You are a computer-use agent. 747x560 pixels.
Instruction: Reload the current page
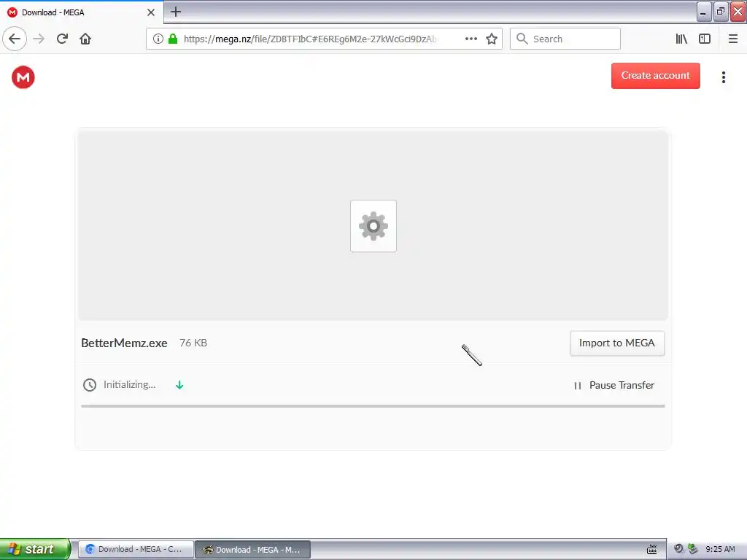coord(62,39)
